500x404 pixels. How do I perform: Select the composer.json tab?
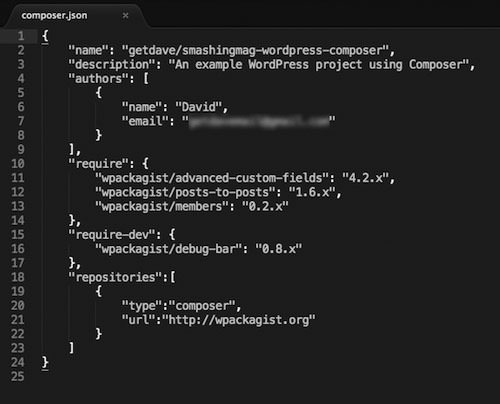54,15
